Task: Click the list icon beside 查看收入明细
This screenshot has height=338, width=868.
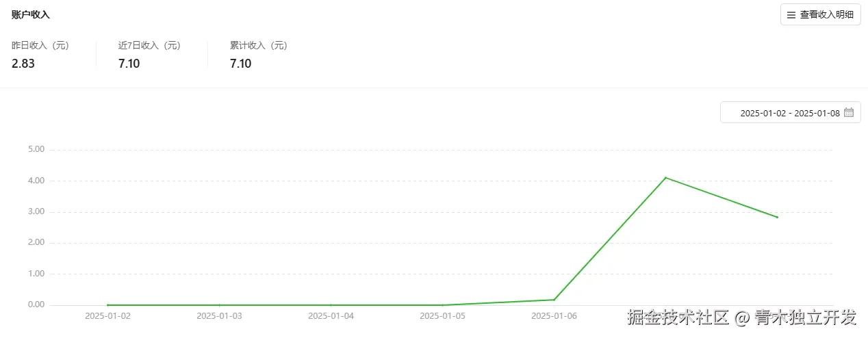Action: click(791, 14)
